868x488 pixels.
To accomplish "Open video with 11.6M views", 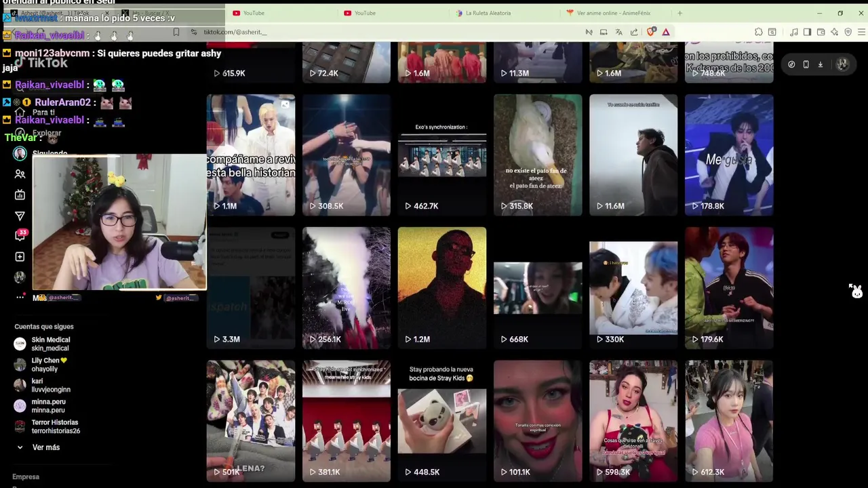I will click(633, 155).
